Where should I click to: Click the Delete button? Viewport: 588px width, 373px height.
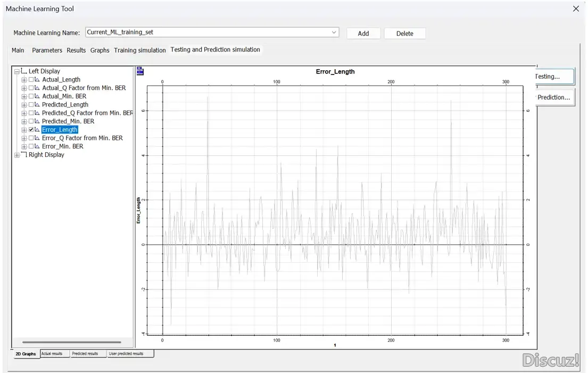404,34
